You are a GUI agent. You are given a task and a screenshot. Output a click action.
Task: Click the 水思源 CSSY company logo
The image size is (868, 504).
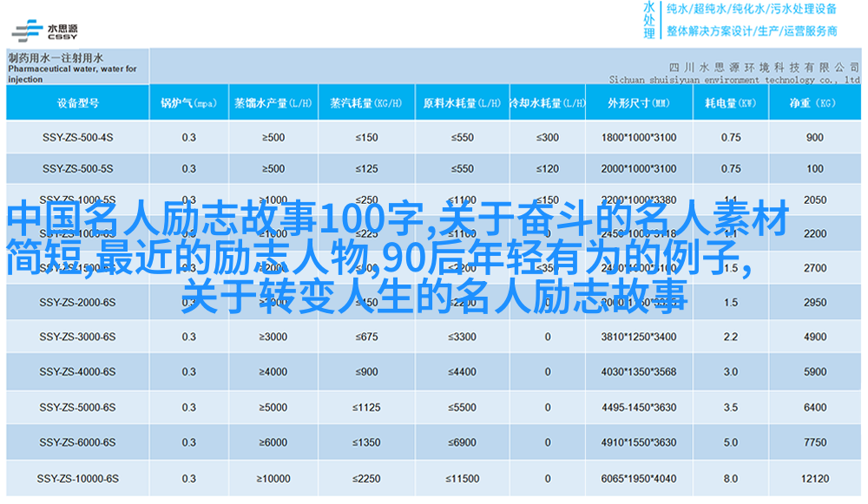point(44,29)
